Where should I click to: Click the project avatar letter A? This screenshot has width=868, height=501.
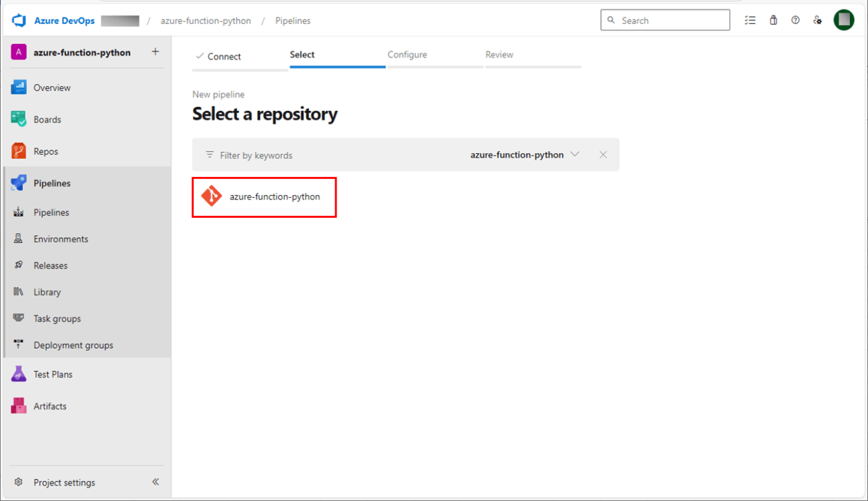point(19,53)
